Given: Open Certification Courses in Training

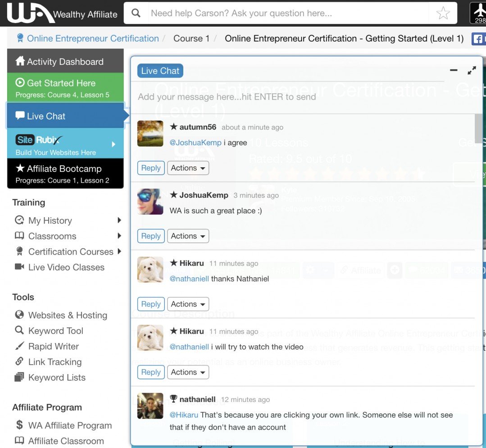Looking at the screenshot, I should [x=71, y=251].
